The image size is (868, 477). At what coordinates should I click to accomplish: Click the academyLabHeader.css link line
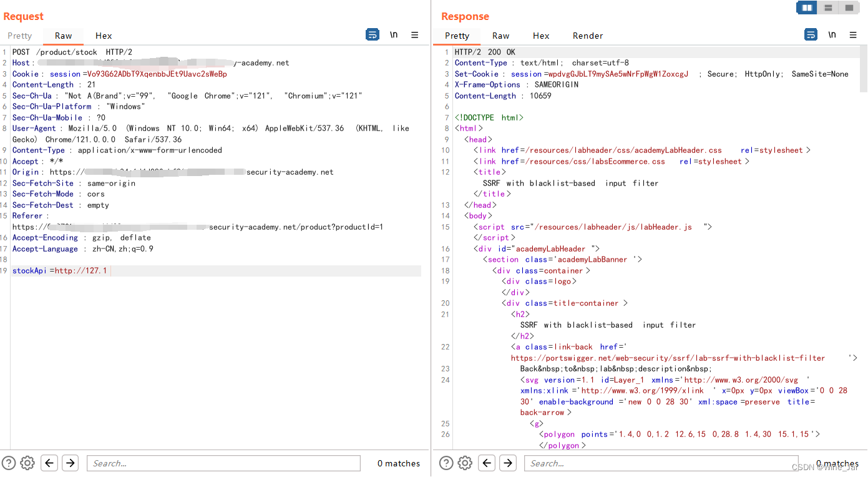(x=642, y=150)
